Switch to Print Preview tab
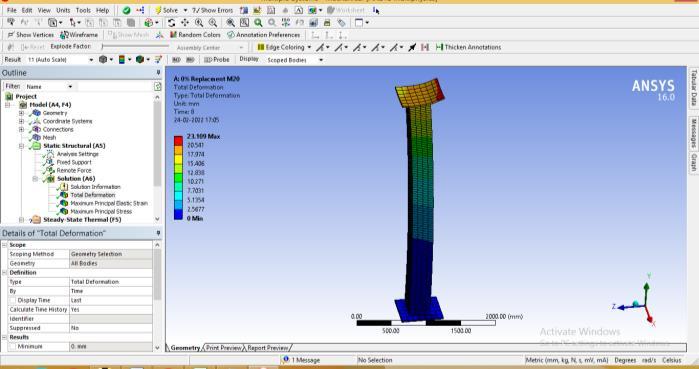This screenshot has height=369, width=699. click(223, 348)
